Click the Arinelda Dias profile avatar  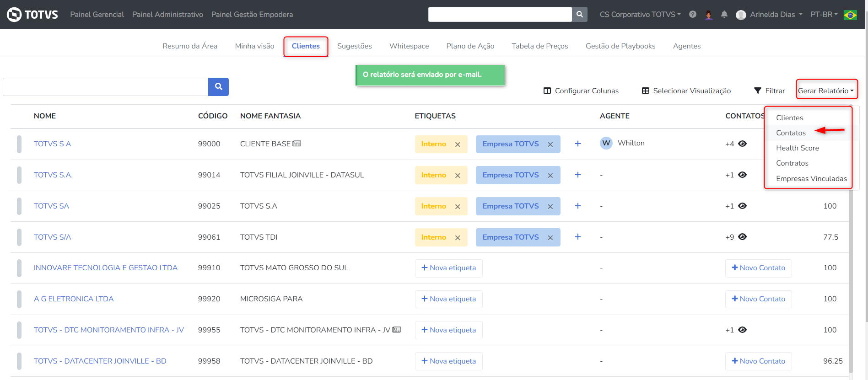pos(741,15)
